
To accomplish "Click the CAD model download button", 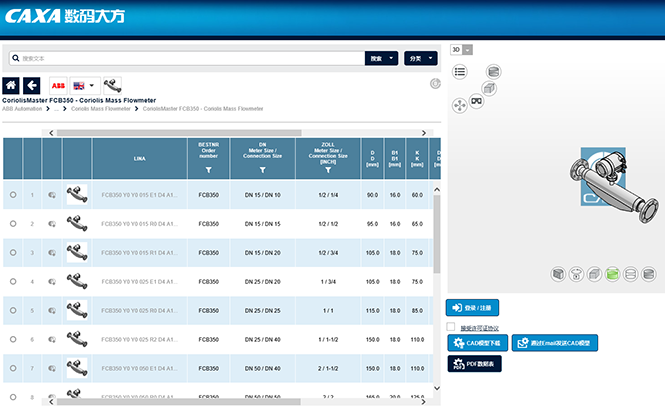I will click(x=478, y=343).
